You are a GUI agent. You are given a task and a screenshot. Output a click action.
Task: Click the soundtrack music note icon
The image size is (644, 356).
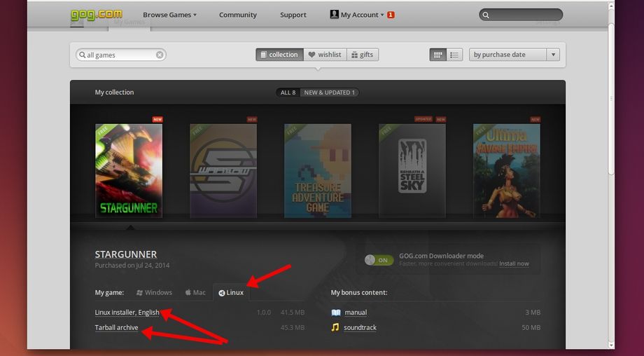[x=335, y=327]
